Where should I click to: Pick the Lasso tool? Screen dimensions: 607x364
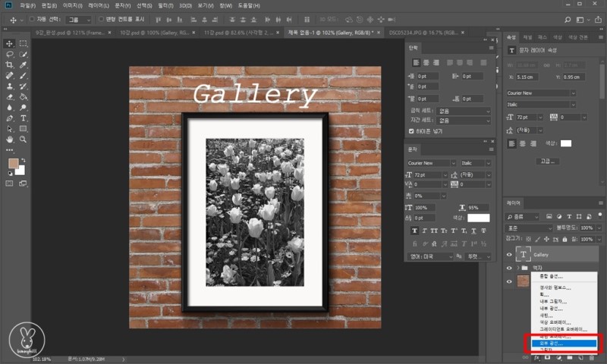click(10, 55)
